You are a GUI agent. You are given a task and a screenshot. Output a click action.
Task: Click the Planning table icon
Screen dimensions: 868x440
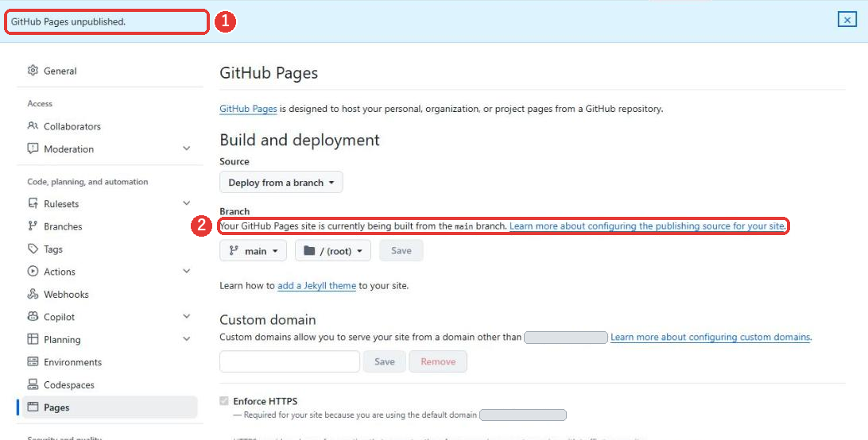point(33,338)
